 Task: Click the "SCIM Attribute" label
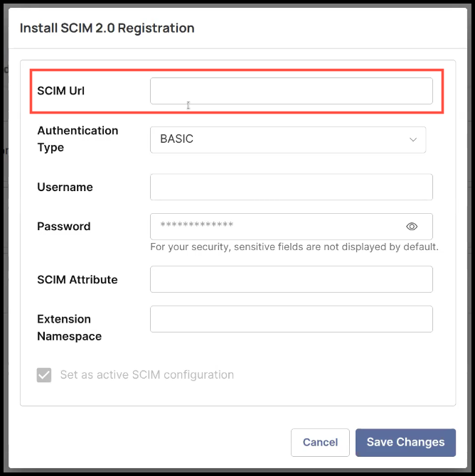pos(78,279)
